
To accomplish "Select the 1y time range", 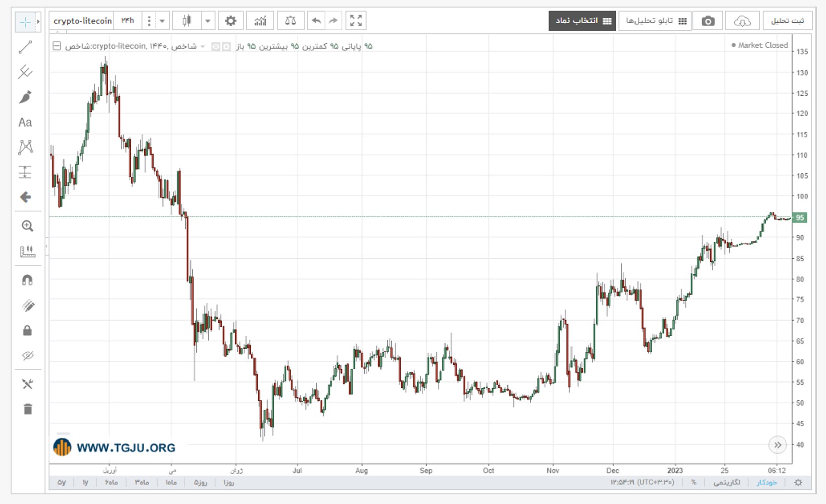I will tap(85, 482).
